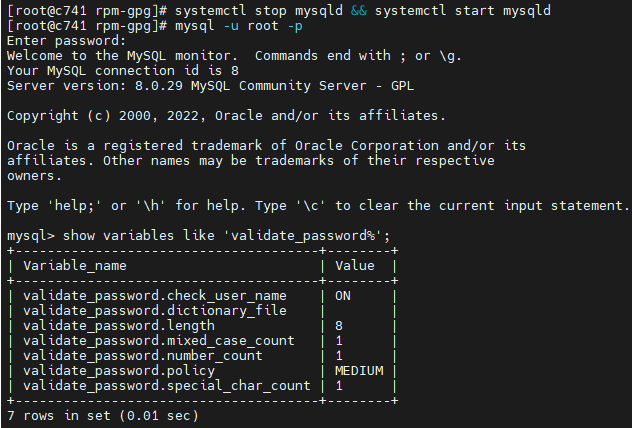The width and height of the screenshot is (632, 428).
Task: Click 'validate_password.mixed_case_count' row name
Action: pyautogui.click(x=159, y=341)
